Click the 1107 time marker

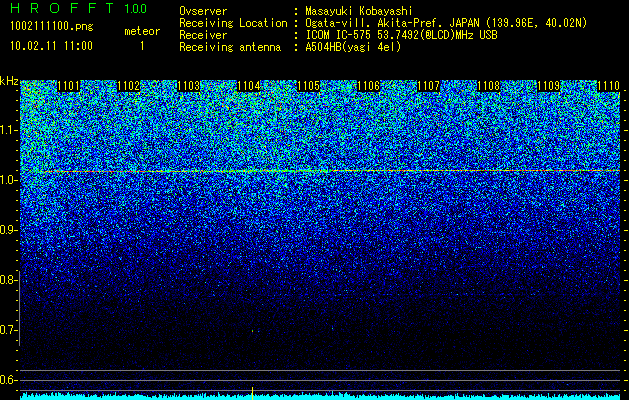pyautogui.click(x=428, y=86)
